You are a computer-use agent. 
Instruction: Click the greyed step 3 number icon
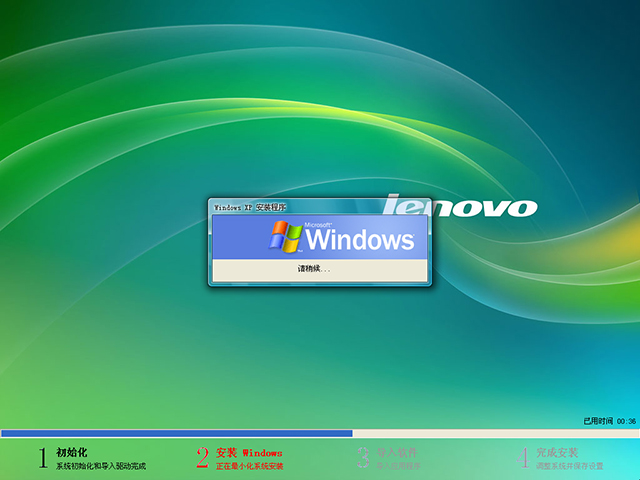[x=363, y=458]
